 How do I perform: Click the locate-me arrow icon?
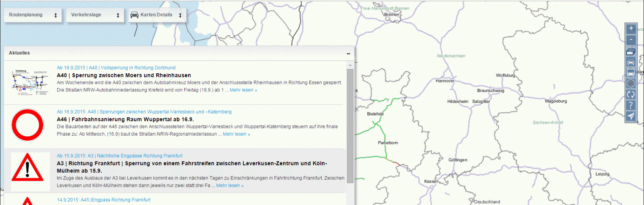click(x=631, y=116)
